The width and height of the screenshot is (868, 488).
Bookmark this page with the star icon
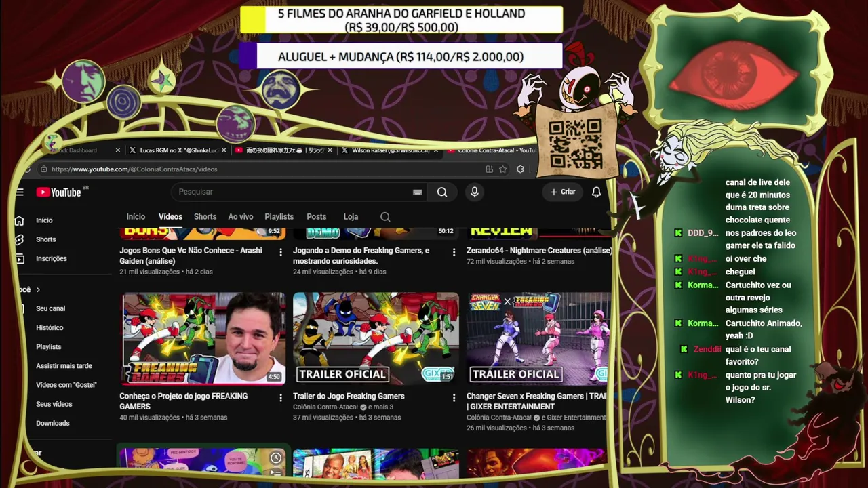[503, 169]
